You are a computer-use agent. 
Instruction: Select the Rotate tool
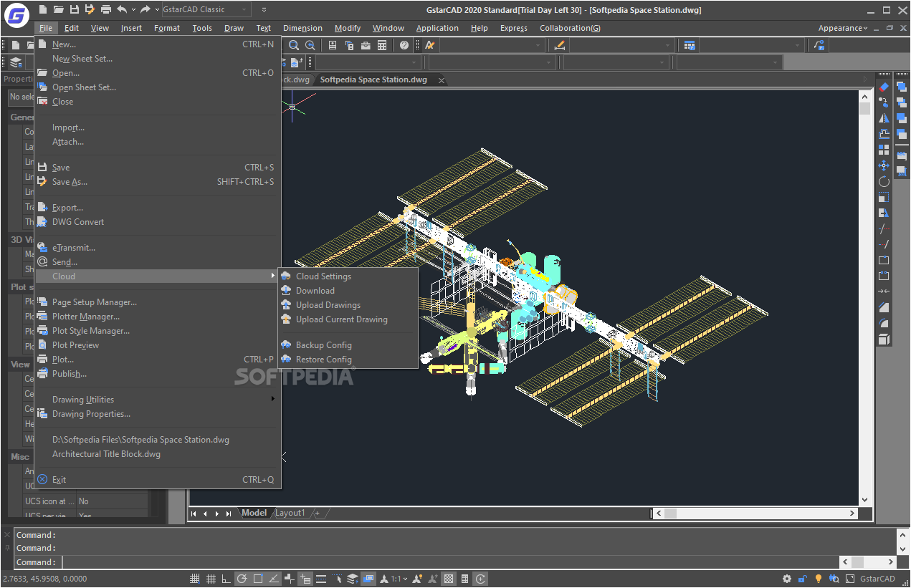pos(884,181)
